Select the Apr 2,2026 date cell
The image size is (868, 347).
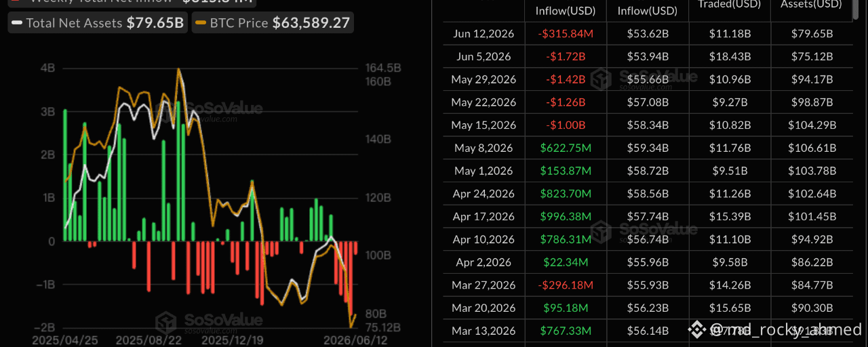pos(484,262)
